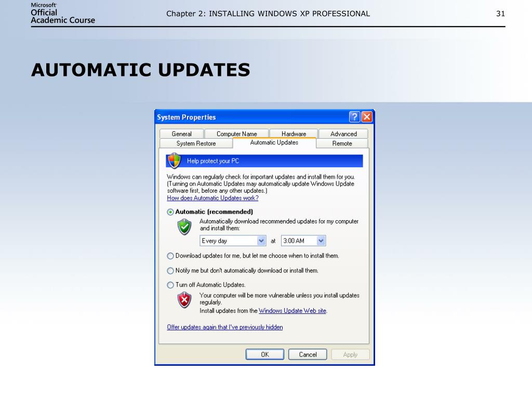Click the Chapter 2 header text

[268, 14]
